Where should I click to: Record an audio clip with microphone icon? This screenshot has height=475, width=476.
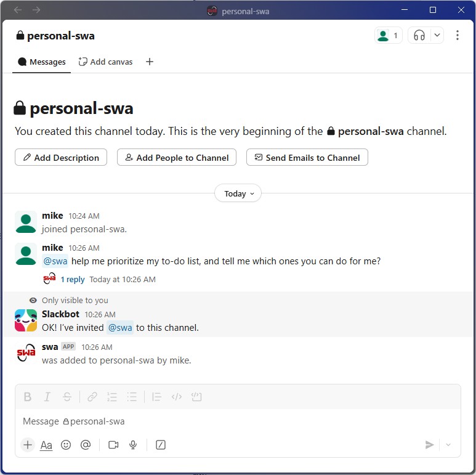tap(133, 445)
